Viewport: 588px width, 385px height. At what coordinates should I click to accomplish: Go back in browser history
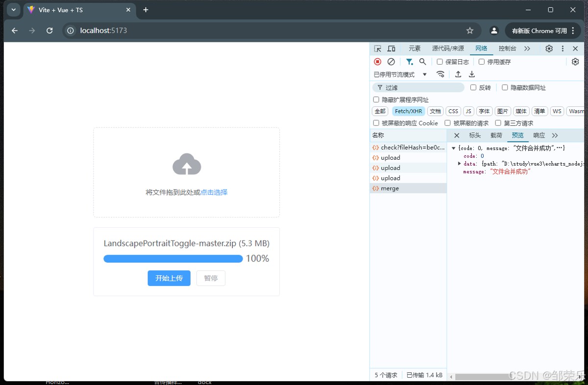coord(15,30)
